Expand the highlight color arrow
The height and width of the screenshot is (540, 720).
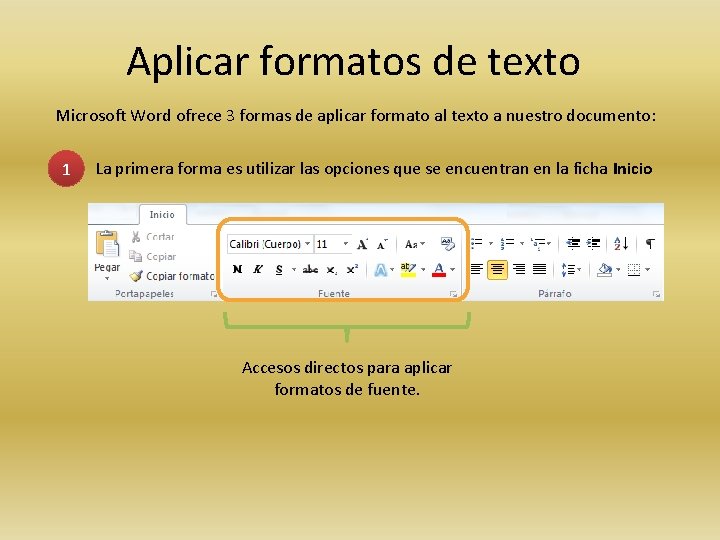point(423,270)
